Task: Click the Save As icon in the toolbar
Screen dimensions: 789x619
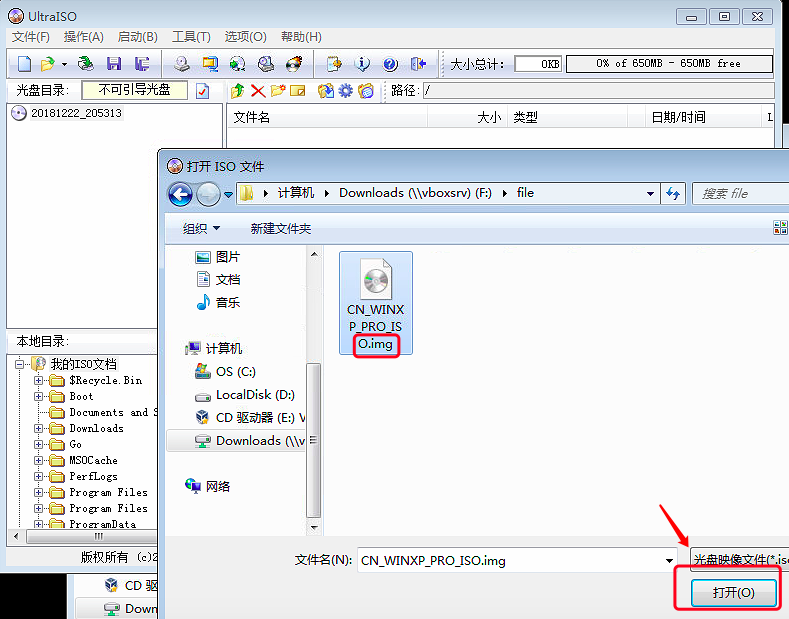Action: click(142, 64)
